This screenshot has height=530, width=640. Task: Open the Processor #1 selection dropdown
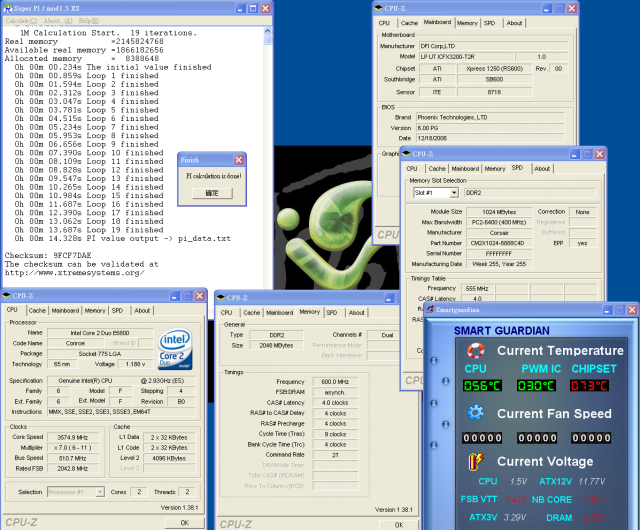[x=100, y=492]
